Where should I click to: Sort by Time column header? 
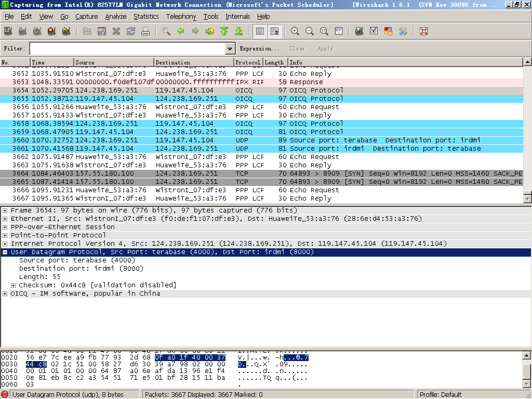point(52,62)
